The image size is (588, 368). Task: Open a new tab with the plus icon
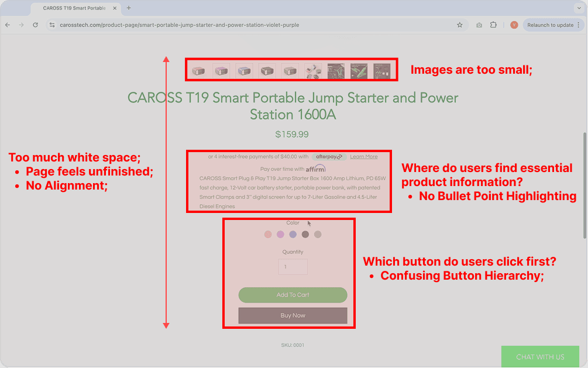pos(129,8)
